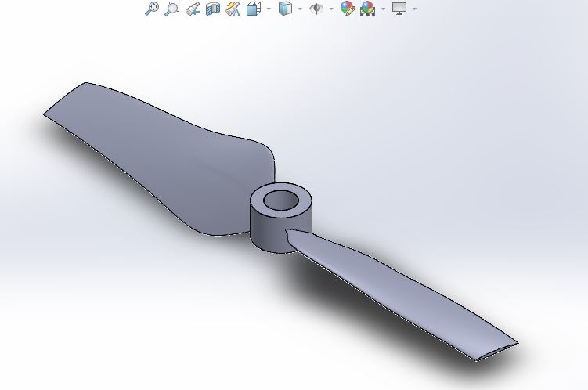Open the Edit Appearance tool
This screenshot has height=390, width=588.
click(x=348, y=9)
